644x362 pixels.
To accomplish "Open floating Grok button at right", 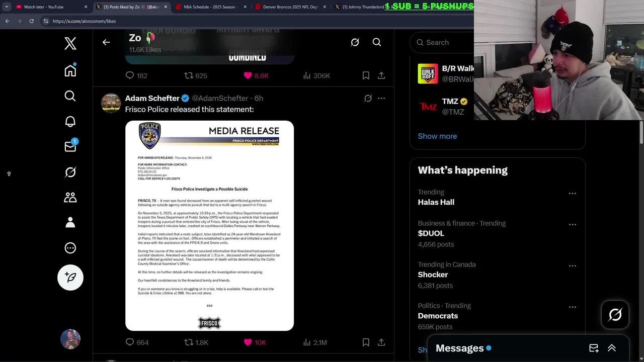I will pyautogui.click(x=615, y=315).
